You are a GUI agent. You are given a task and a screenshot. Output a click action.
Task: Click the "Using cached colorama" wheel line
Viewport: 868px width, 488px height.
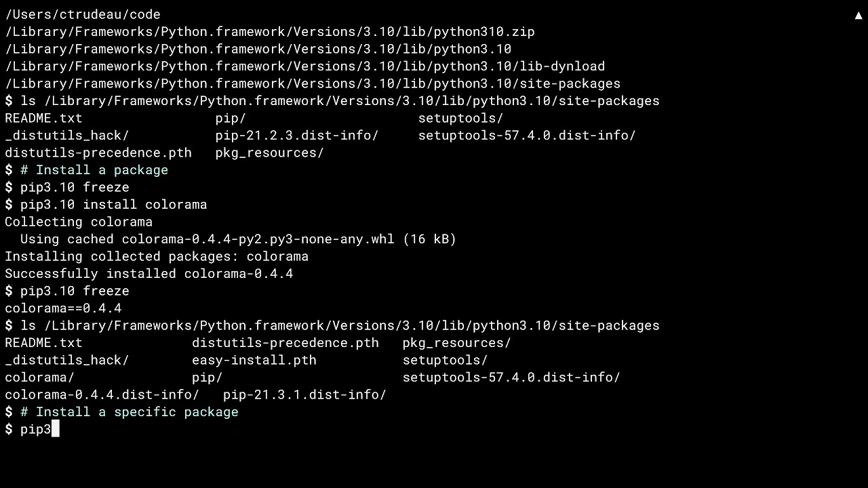[x=238, y=239]
